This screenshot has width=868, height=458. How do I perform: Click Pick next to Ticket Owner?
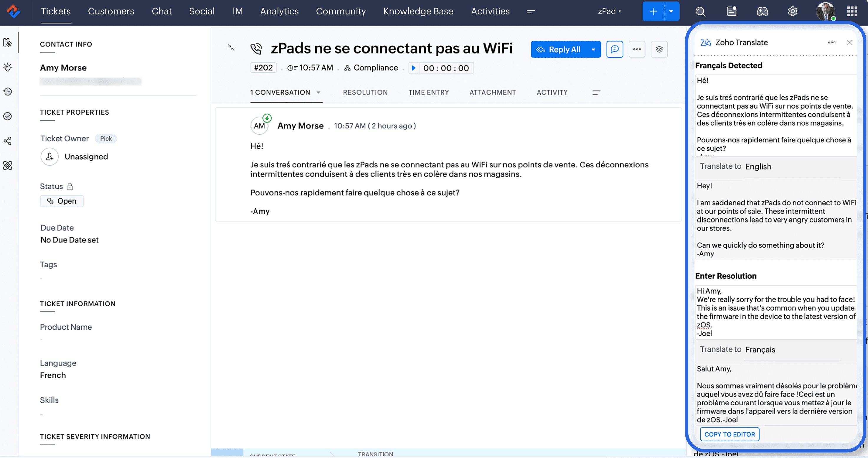[x=106, y=139]
